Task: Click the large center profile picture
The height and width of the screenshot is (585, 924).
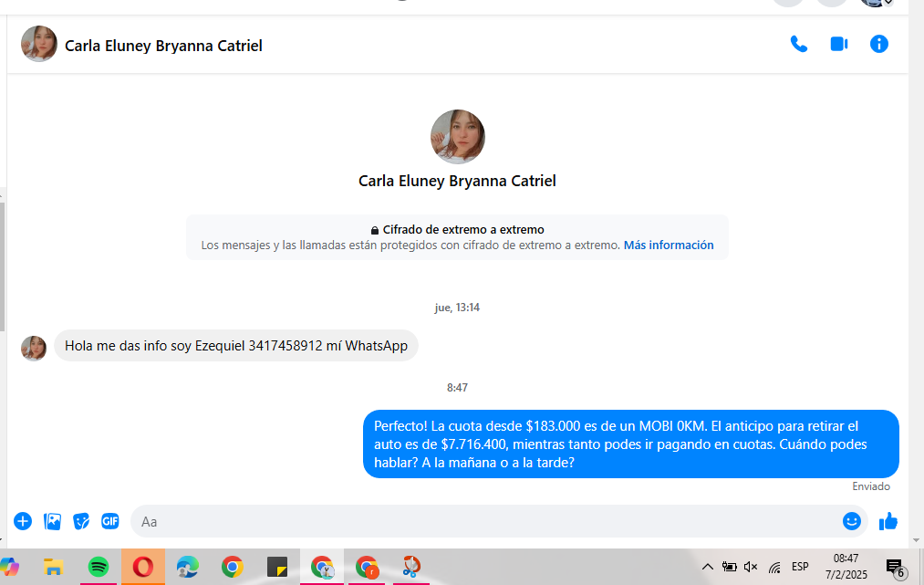Action: [x=457, y=137]
